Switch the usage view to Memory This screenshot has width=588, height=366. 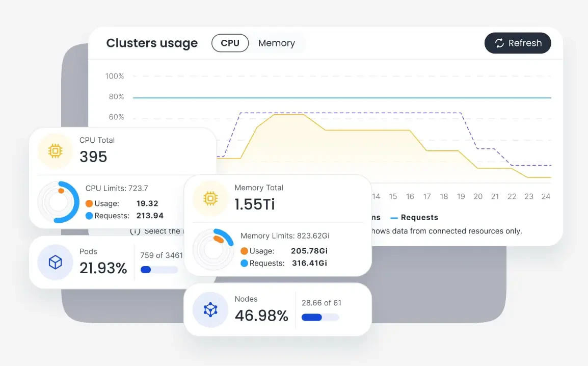click(x=276, y=43)
